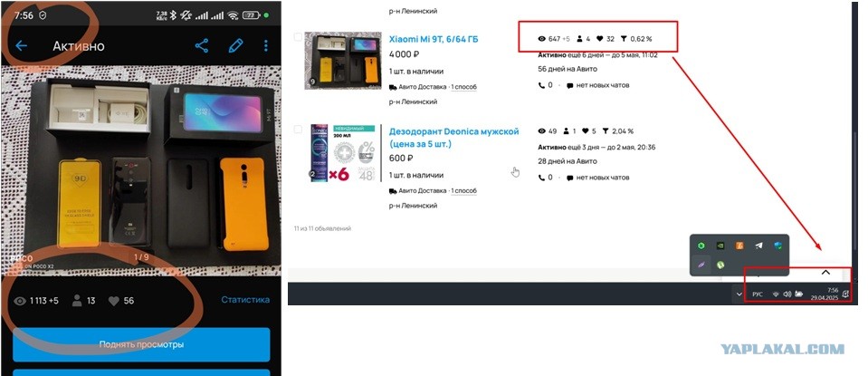Open the orange tray icon in overflow popup

739,246
